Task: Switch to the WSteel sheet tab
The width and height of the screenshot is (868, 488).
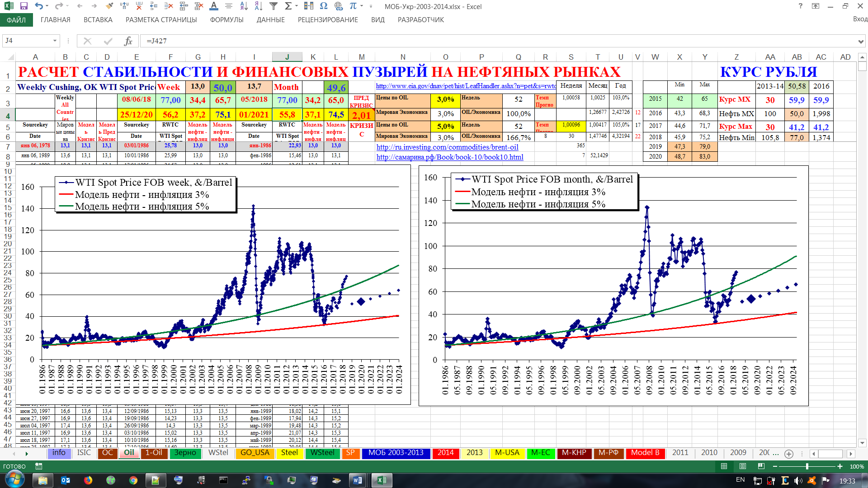Action: click(322, 453)
